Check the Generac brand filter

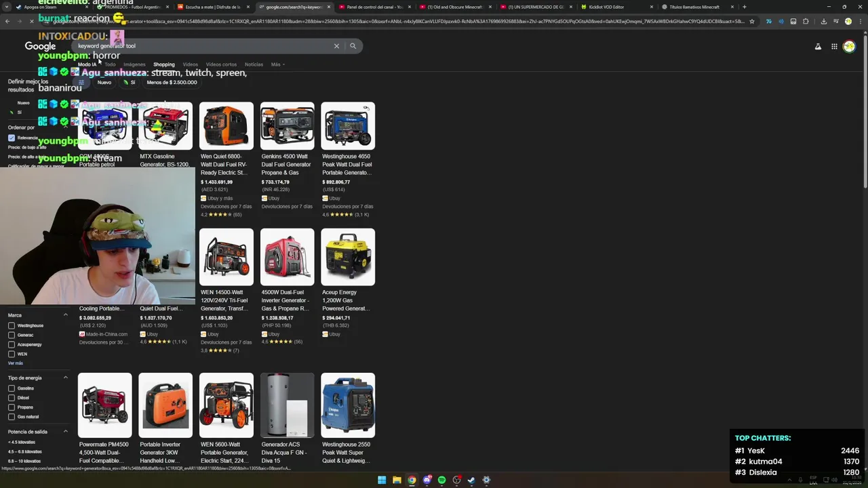point(12,335)
